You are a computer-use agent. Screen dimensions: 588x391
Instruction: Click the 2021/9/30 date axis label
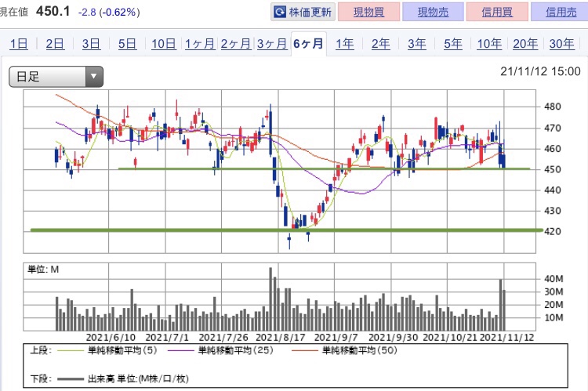point(393,337)
